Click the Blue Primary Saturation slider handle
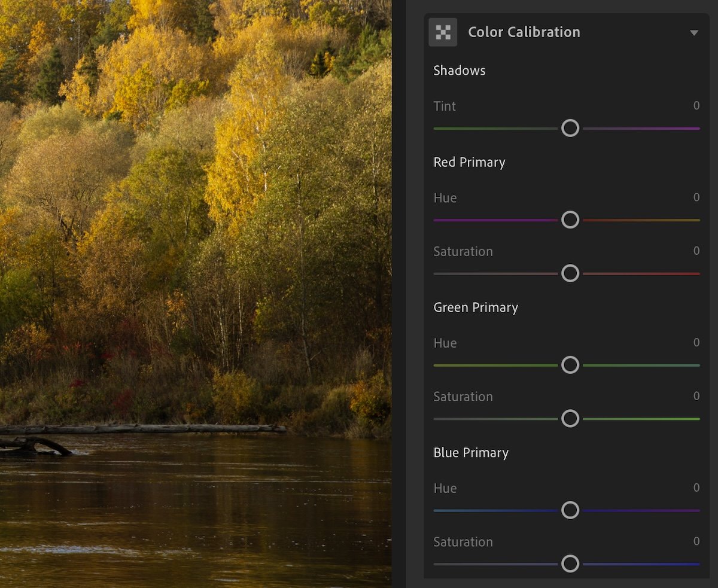 (570, 563)
